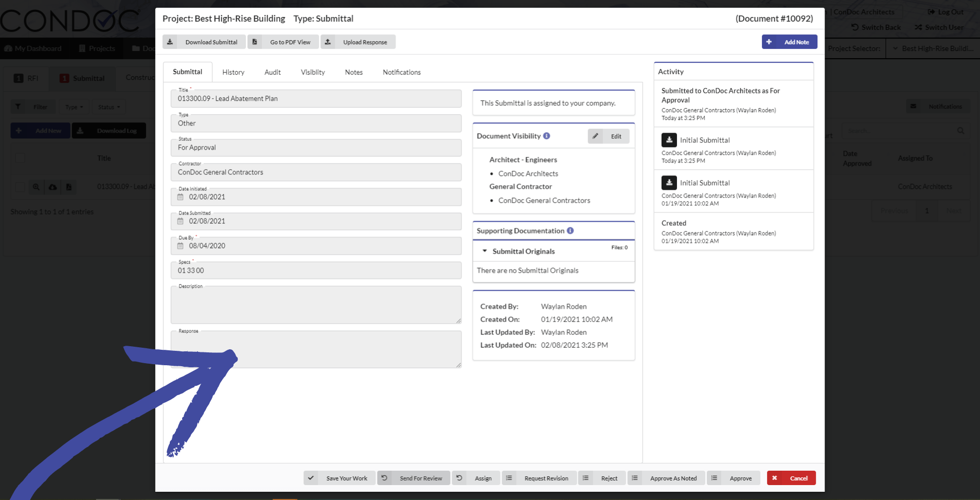Open the Notes tab
Screen dimensions: 980x500
click(x=354, y=73)
